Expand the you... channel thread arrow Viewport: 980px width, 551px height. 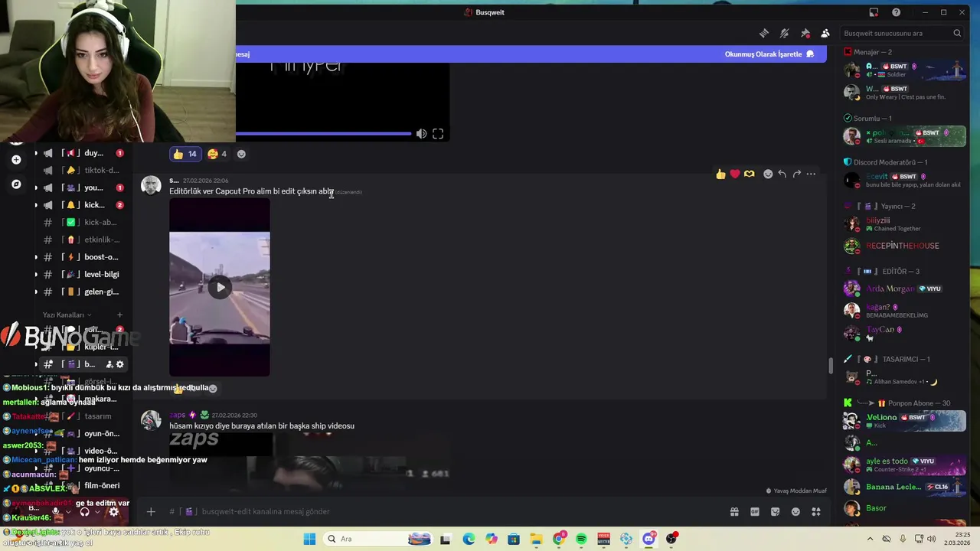(36, 187)
